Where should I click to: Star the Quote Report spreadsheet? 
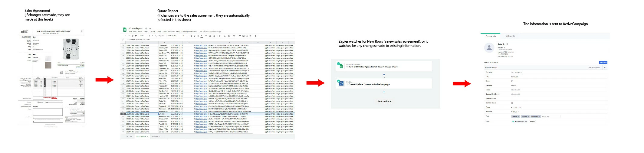(146, 28)
